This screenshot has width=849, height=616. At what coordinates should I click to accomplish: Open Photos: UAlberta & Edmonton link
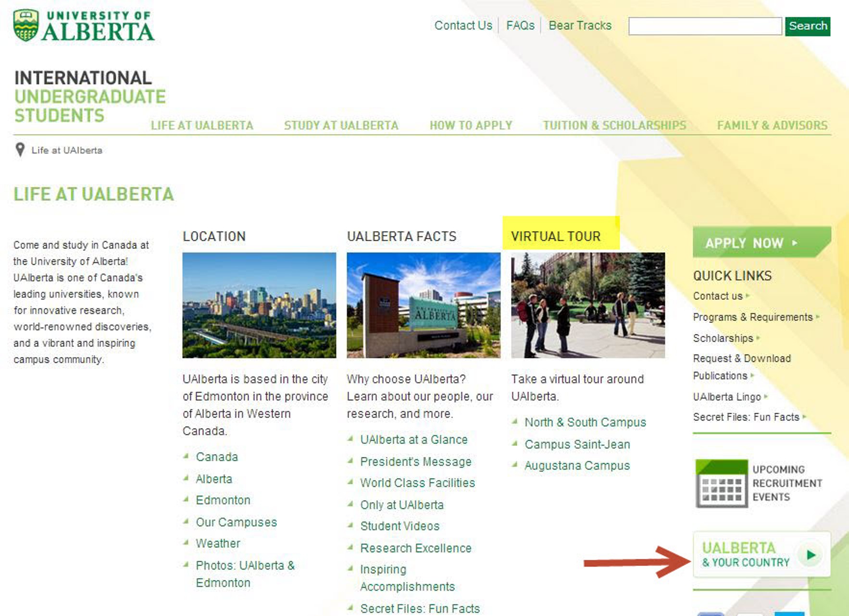coord(245,574)
